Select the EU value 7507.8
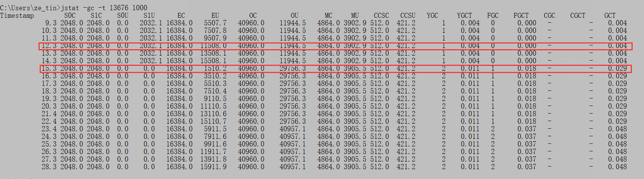644x179 pixels. tap(215, 31)
